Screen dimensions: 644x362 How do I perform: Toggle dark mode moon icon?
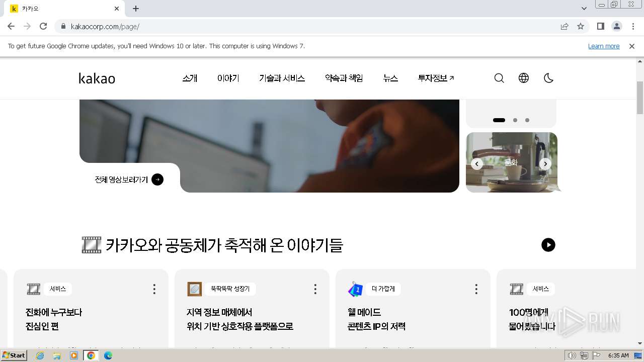coord(548,78)
